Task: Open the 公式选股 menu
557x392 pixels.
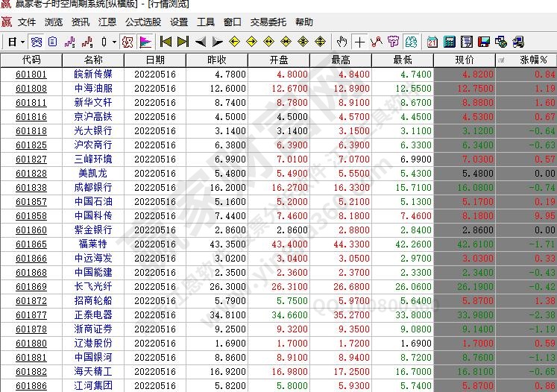Action: click(143, 22)
